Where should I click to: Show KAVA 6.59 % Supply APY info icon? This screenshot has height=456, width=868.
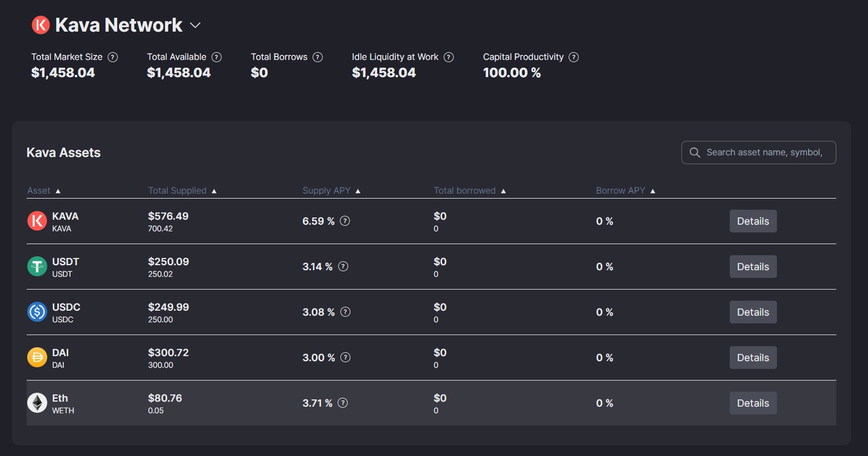[345, 221]
